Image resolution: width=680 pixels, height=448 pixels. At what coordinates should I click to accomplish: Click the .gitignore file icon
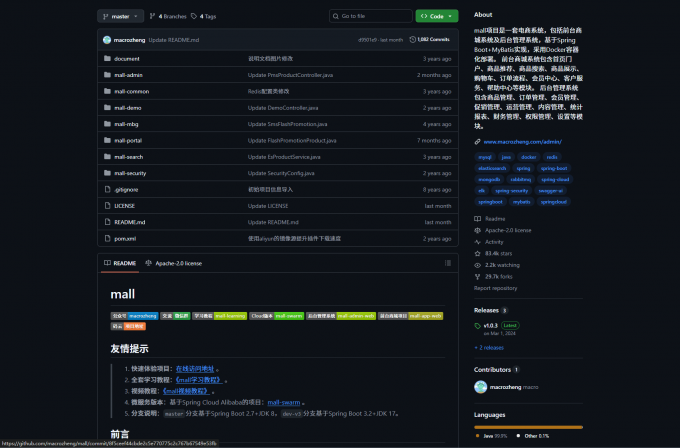(x=107, y=189)
